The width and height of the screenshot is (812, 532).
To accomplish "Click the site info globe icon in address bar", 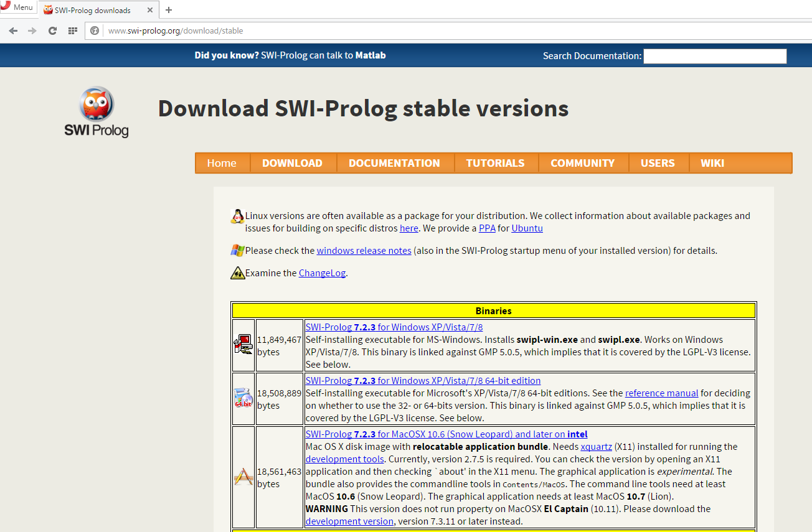I will click(95, 30).
